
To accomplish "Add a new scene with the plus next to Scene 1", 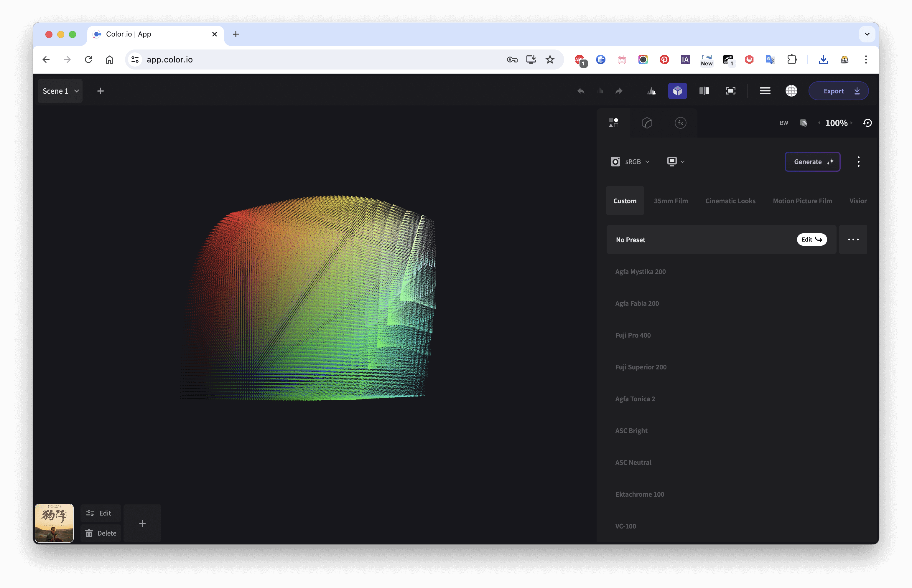I will click(x=101, y=91).
